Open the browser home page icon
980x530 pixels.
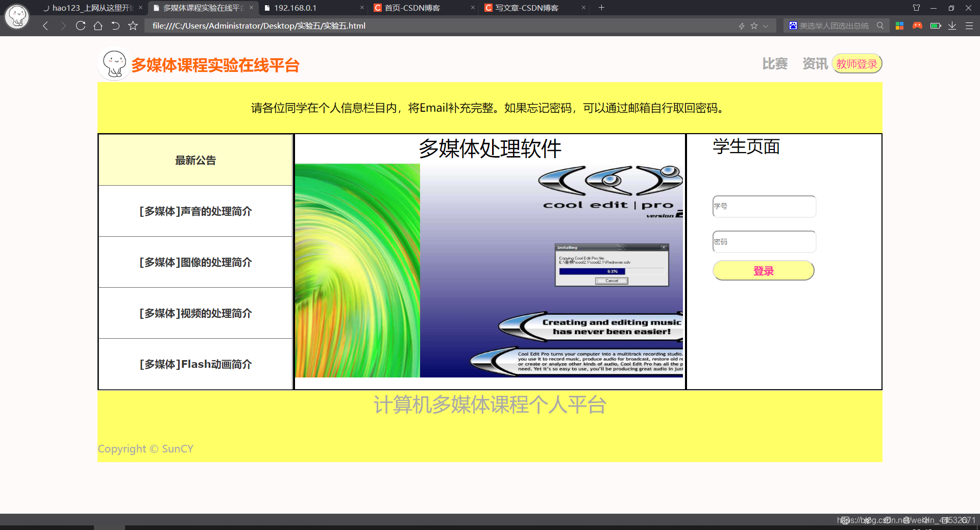[x=98, y=26]
